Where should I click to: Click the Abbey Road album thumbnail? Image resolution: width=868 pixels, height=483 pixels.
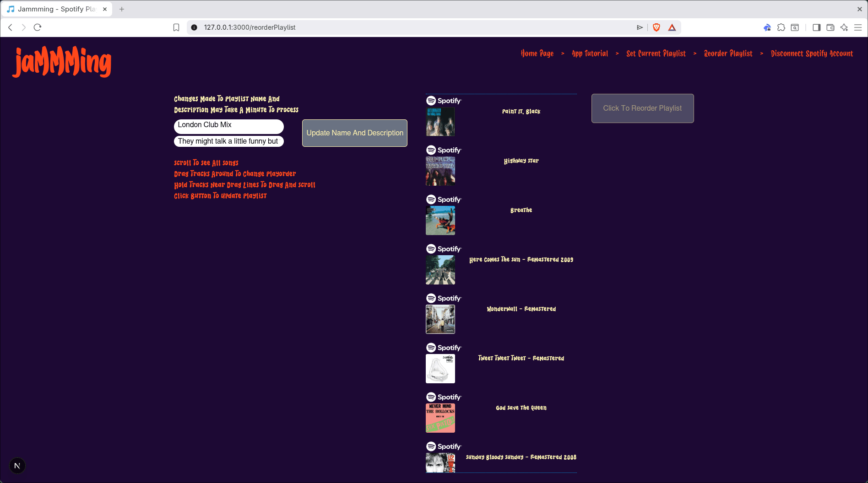[440, 269]
